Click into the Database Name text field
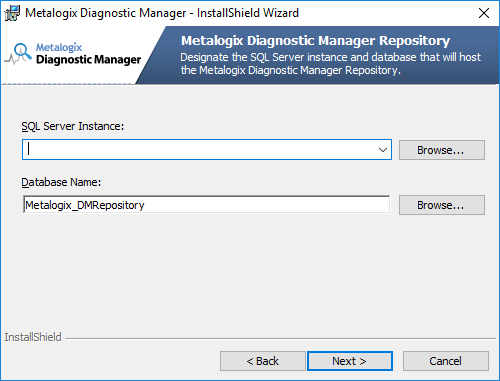500x381 pixels. point(206,205)
